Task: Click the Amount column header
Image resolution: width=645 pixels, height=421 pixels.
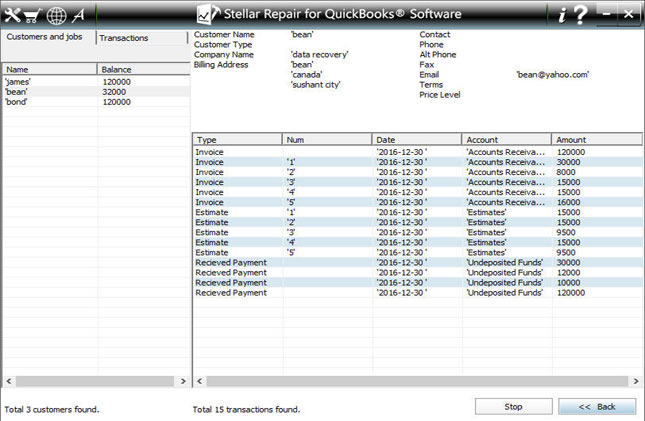Action: coord(596,140)
